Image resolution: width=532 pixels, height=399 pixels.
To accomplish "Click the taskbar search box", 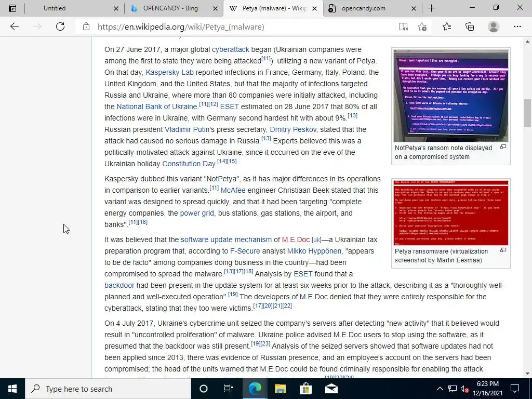I will (108, 389).
